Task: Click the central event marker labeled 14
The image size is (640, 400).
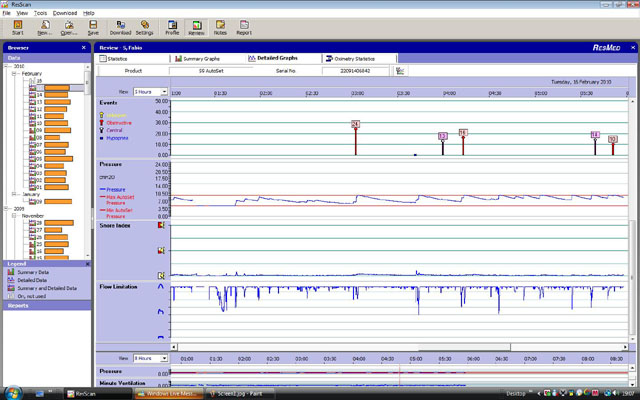Action: click(595, 135)
